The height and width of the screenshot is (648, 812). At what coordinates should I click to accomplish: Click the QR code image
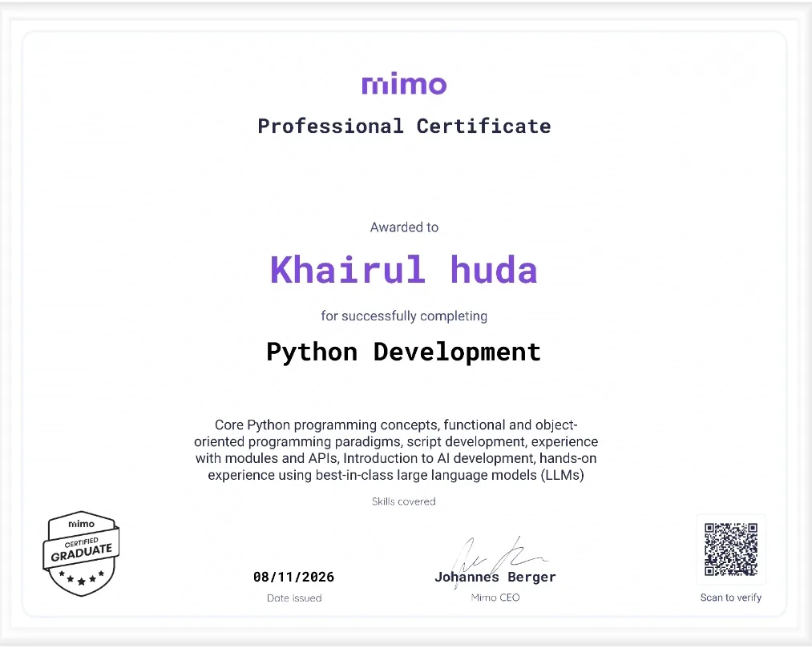click(731, 549)
